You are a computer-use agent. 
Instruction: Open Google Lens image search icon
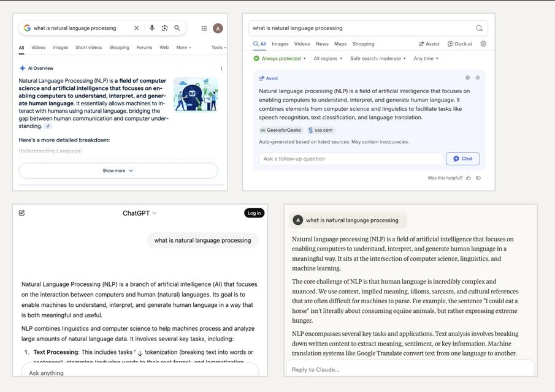(164, 28)
